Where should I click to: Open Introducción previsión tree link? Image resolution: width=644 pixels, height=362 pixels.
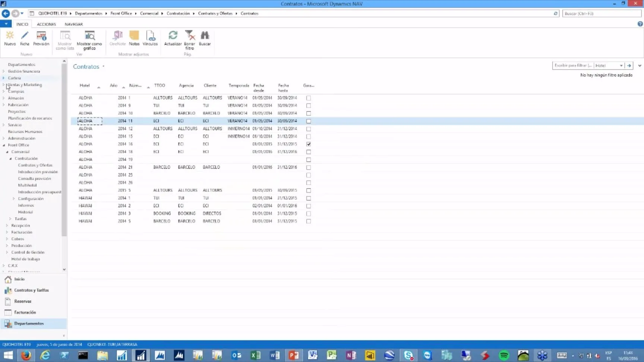(38, 172)
